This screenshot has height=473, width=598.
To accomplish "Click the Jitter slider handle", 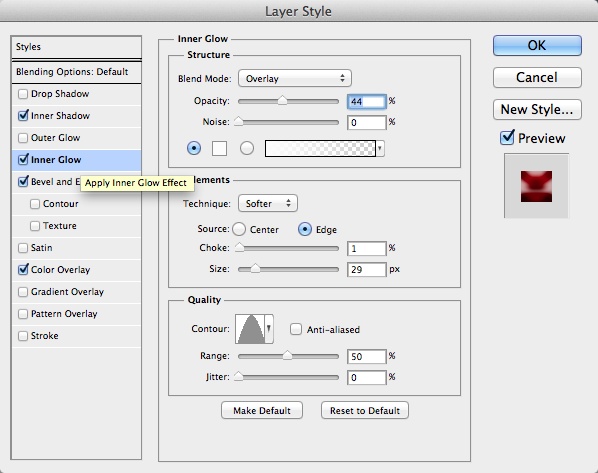I will click(x=238, y=376).
